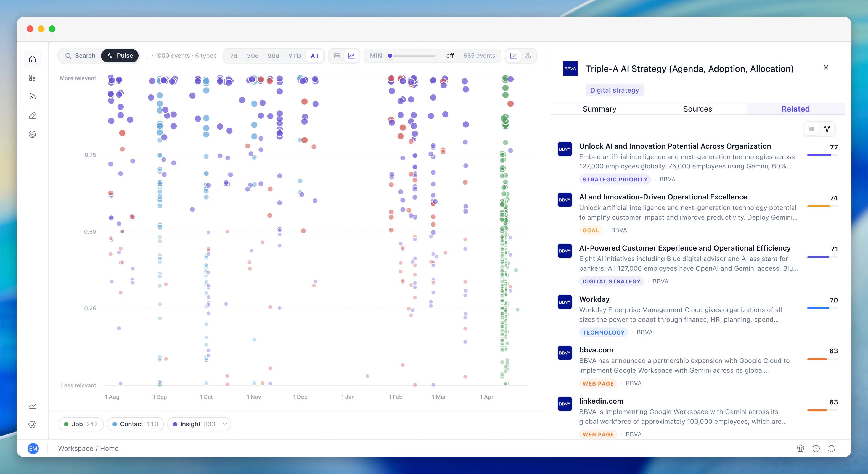The height and width of the screenshot is (474, 868).
Task: Open Unlock AI and Innovation Potential item
Action: point(698,162)
